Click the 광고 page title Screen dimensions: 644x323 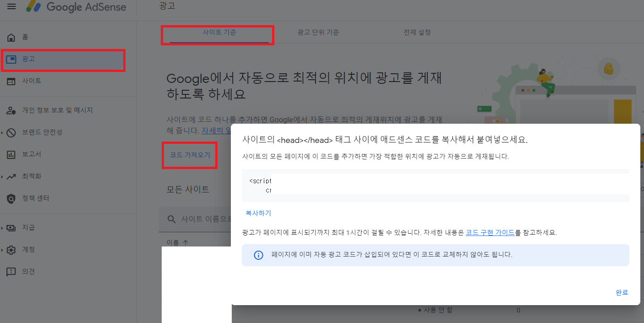pyautogui.click(x=167, y=6)
